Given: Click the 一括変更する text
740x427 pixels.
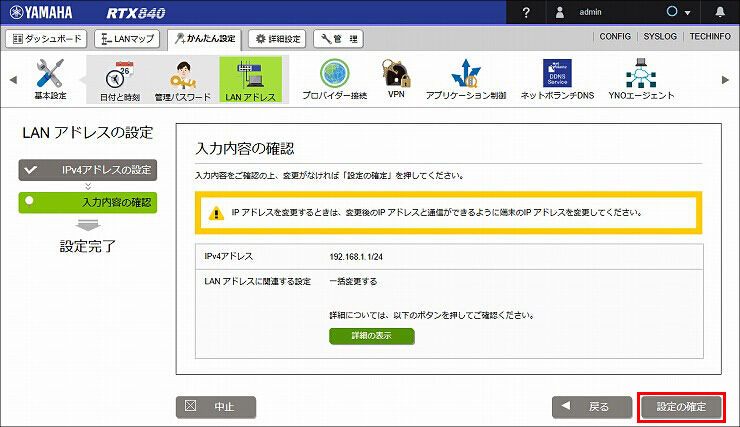Looking at the screenshot, I should coord(353,282).
